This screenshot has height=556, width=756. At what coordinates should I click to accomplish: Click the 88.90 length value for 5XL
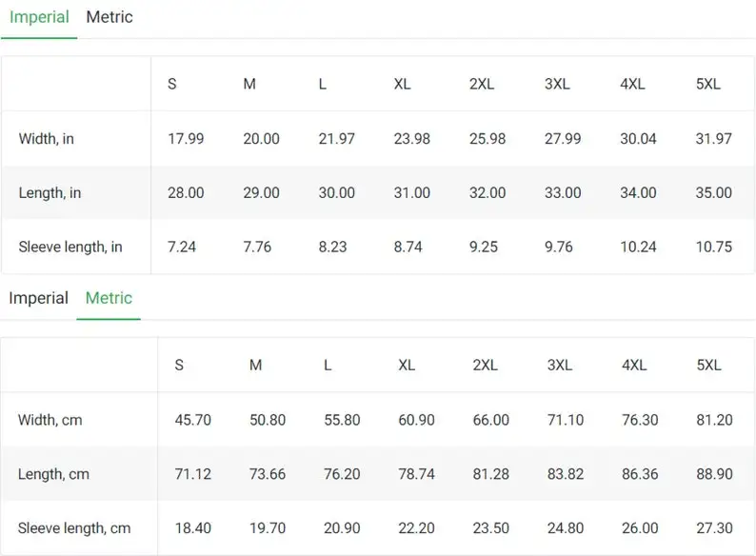point(715,474)
